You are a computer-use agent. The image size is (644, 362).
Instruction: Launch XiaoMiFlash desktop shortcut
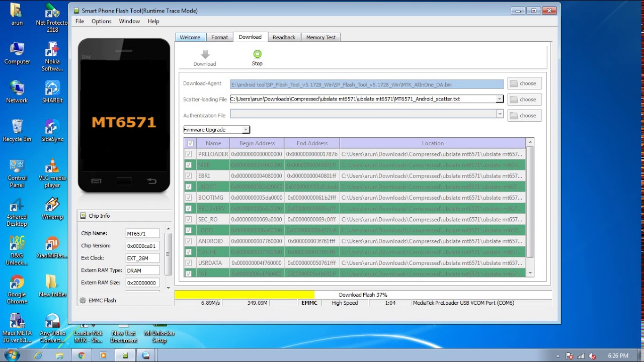[x=52, y=247]
